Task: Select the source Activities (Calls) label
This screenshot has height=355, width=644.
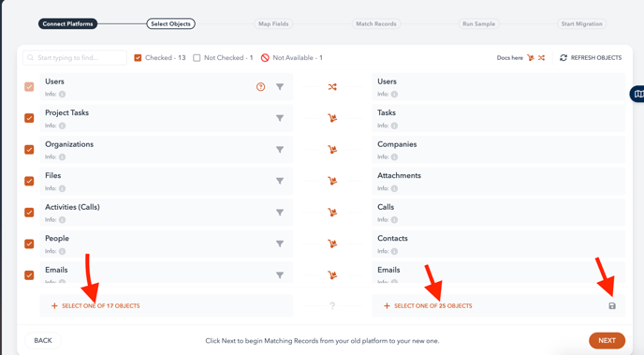Action: point(72,207)
